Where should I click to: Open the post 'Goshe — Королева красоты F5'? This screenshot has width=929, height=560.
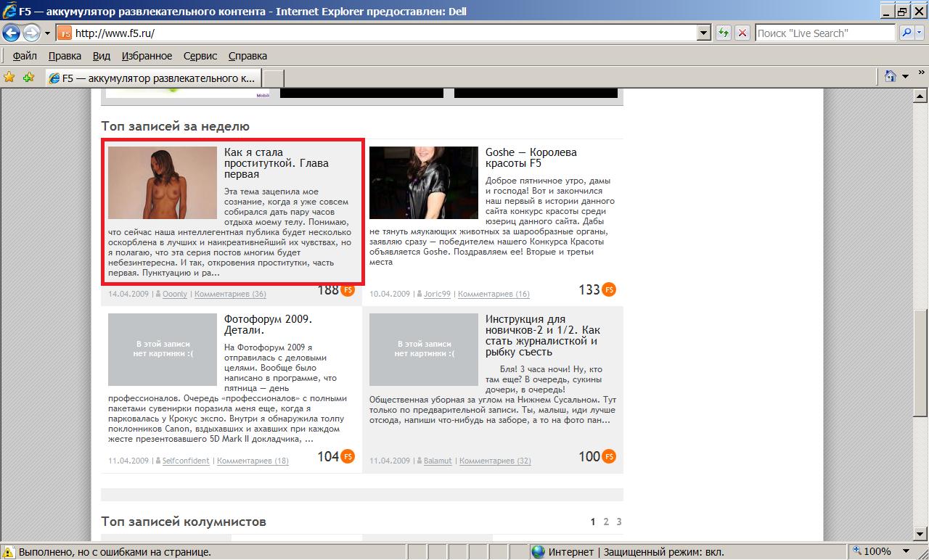tap(531, 158)
